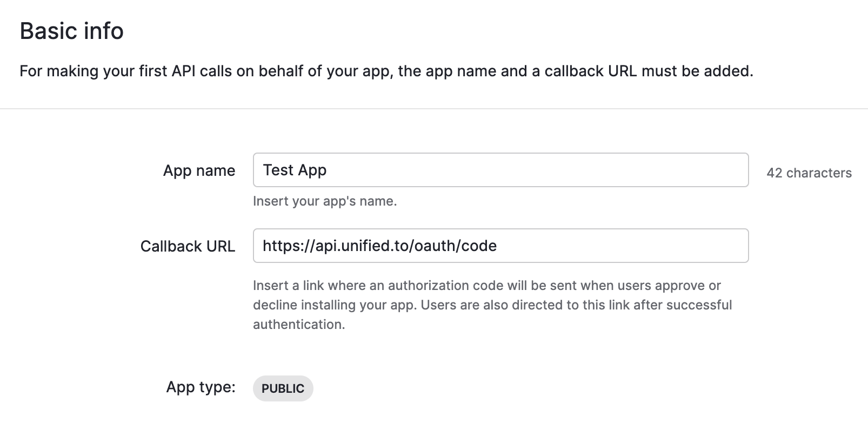Image resolution: width=868 pixels, height=422 pixels.
Task: Click the "App type:" label
Action: point(201,387)
